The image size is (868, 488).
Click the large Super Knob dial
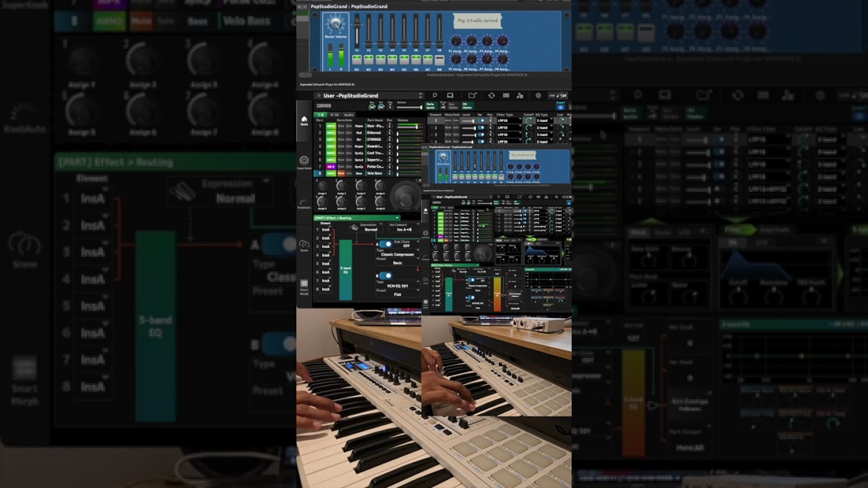406,196
